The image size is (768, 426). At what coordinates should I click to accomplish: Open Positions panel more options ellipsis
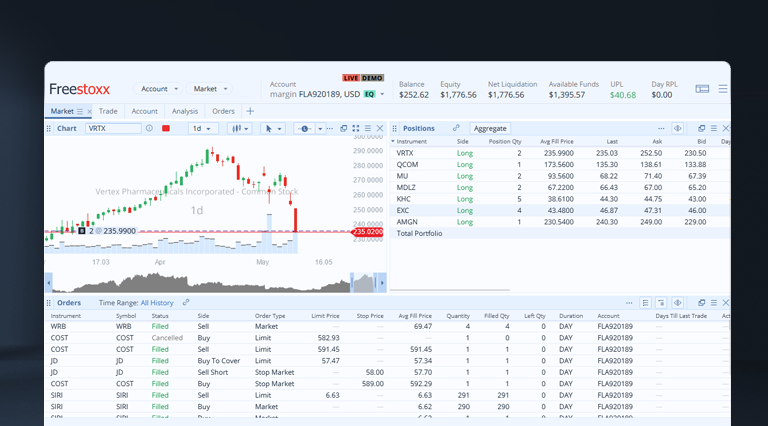[x=661, y=128]
